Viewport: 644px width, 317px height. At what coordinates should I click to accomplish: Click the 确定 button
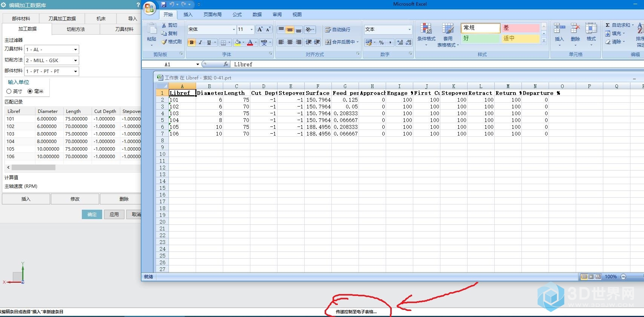click(x=92, y=215)
